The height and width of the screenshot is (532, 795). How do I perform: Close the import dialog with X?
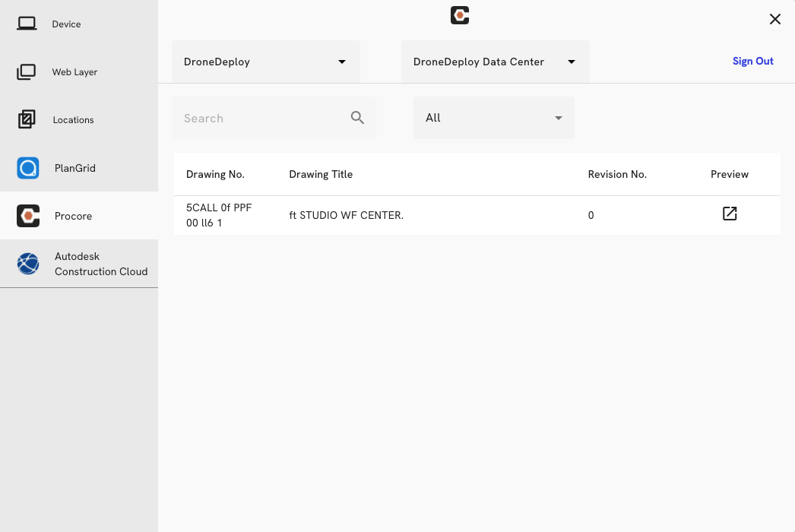[774, 19]
